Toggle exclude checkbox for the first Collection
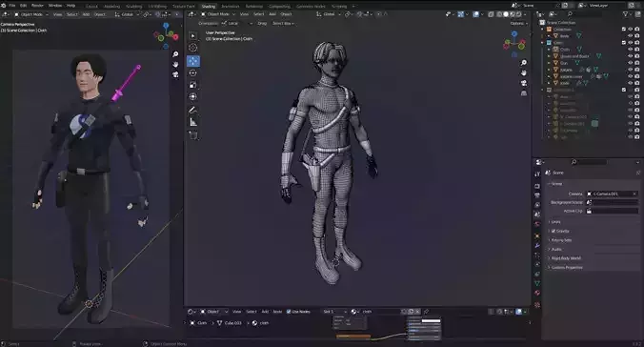Image resolution: width=644 pixels, height=347 pixels. 624,30
